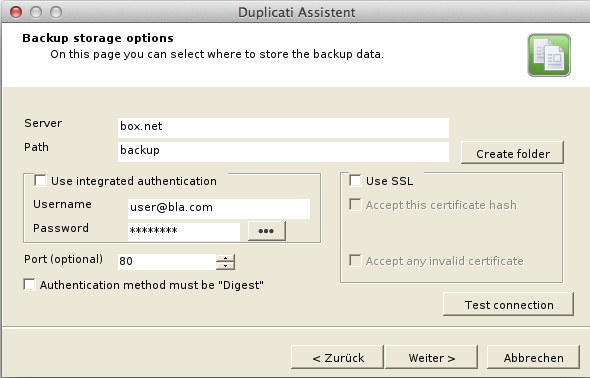The height and width of the screenshot is (378, 590).
Task: Increase port number with up arrow
Action: coord(225,258)
